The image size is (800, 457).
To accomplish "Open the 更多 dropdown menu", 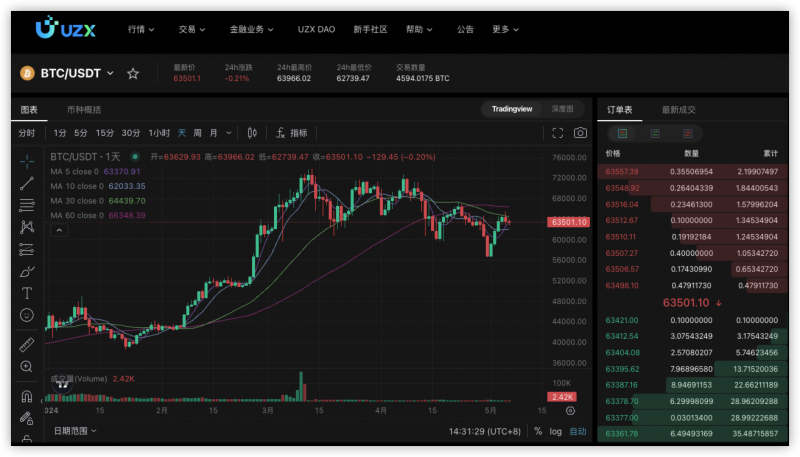I will pyautogui.click(x=505, y=30).
